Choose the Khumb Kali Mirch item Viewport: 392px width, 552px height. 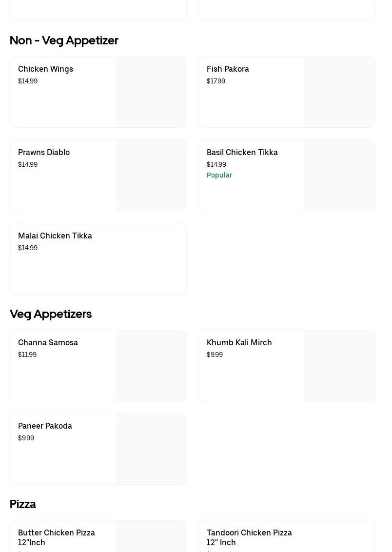click(x=239, y=343)
